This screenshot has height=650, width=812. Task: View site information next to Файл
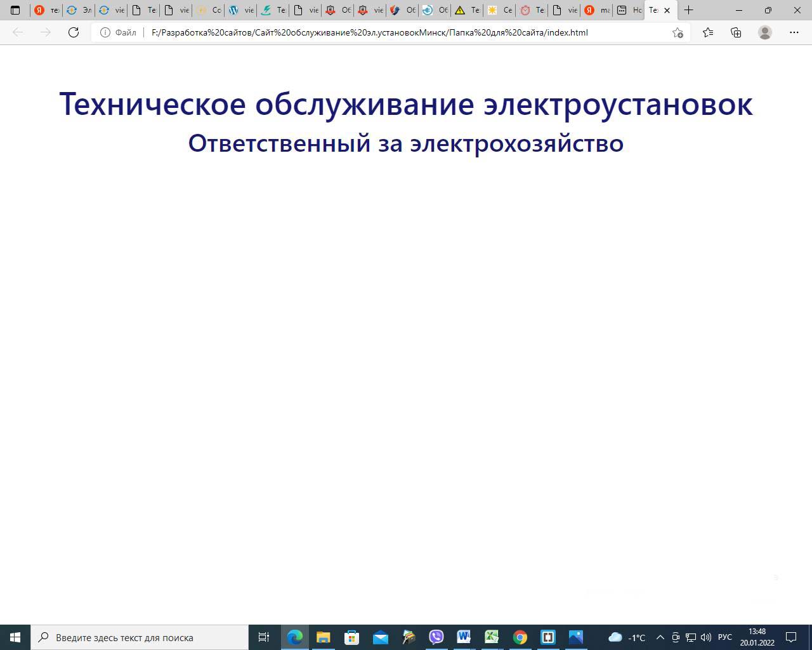tap(105, 32)
